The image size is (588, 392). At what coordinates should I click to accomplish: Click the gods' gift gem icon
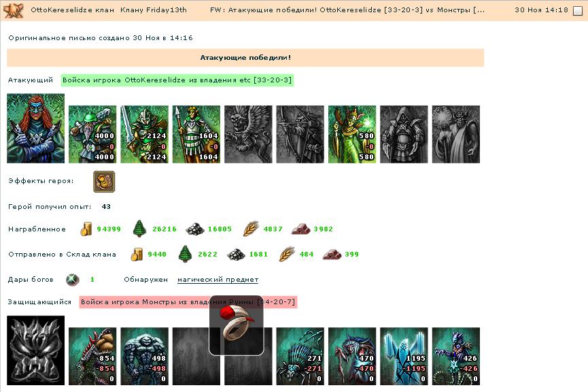tap(72, 279)
